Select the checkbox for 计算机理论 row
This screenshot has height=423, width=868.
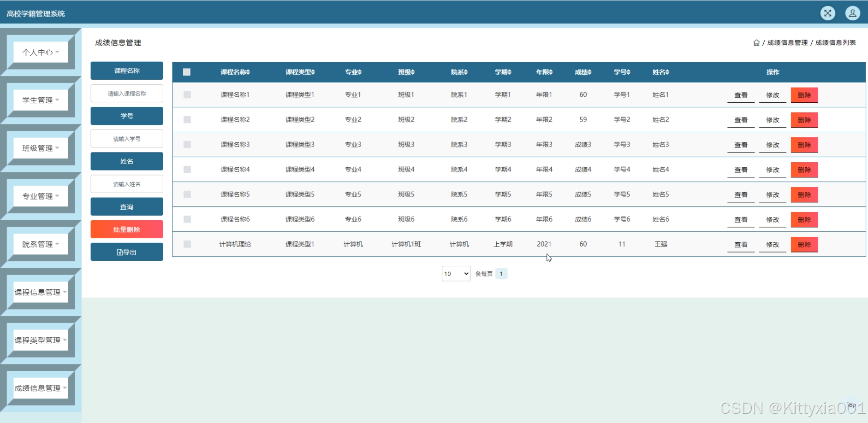click(187, 244)
